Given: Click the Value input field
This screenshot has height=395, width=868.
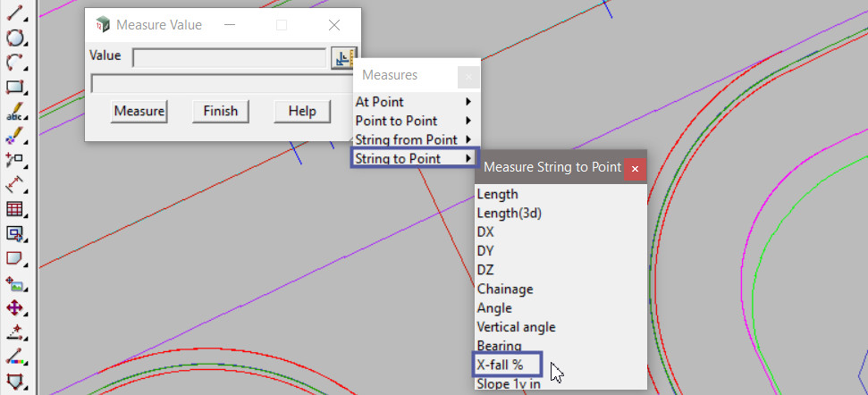Looking at the screenshot, I should click(229, 57).
